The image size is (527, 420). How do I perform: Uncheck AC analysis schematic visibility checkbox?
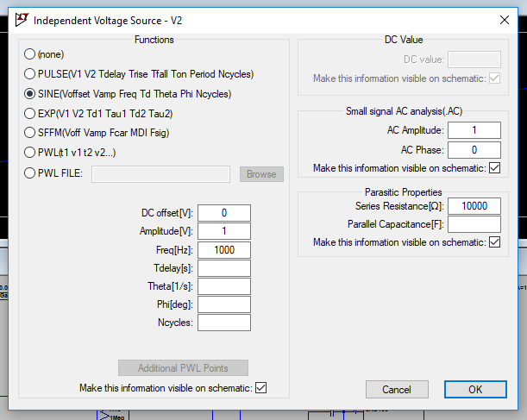coord(494,167)
